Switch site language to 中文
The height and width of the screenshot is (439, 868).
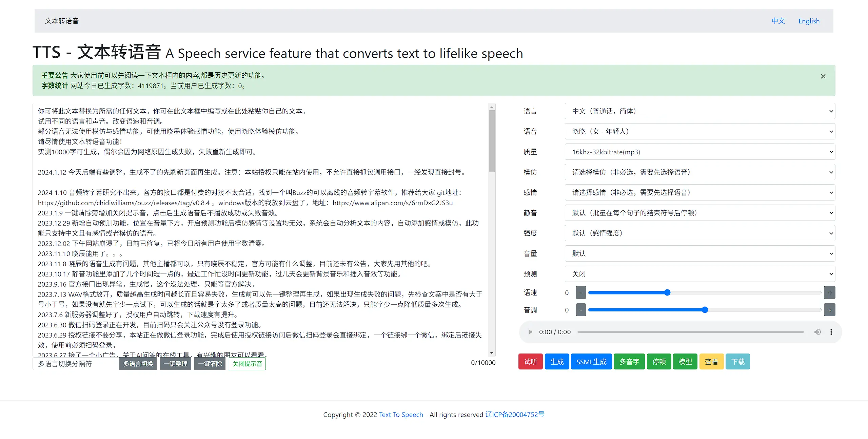point(778,21)
